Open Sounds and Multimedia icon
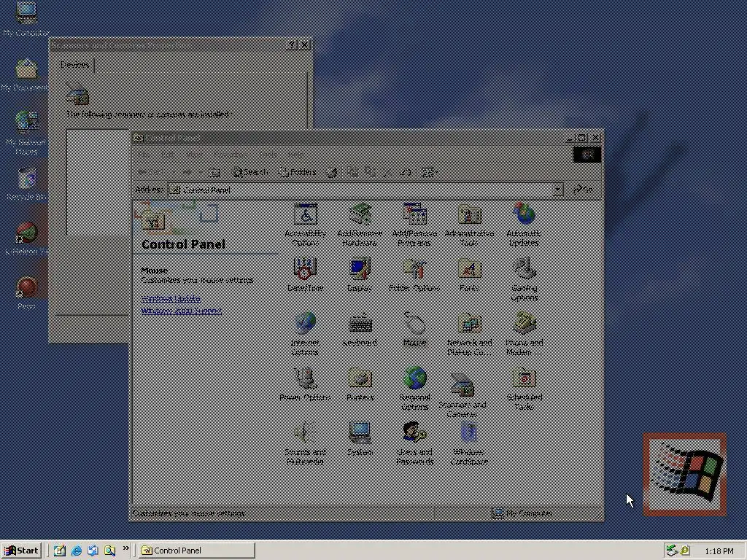The width and height of the screenshot is (747, 560). tap(305, 443)
